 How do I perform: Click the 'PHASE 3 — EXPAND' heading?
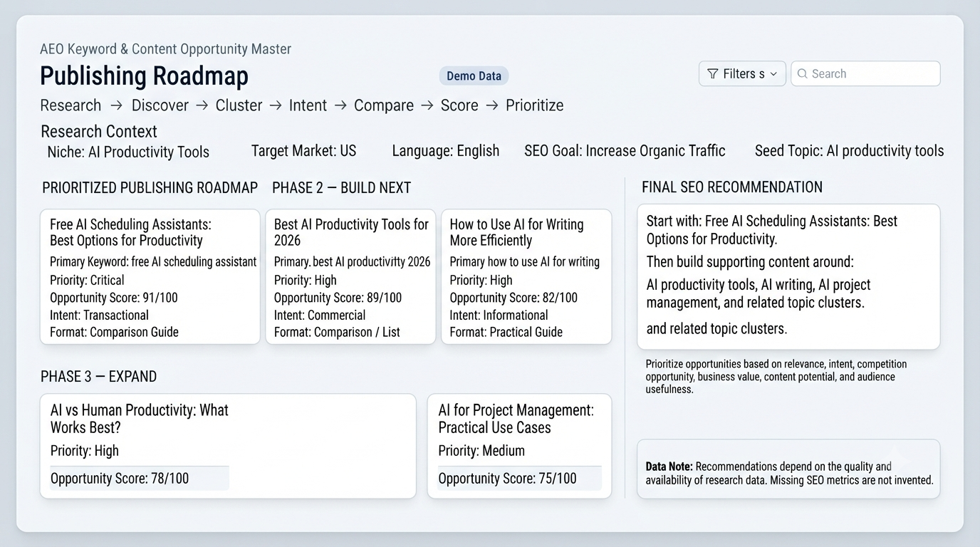[x=98, y=376]
